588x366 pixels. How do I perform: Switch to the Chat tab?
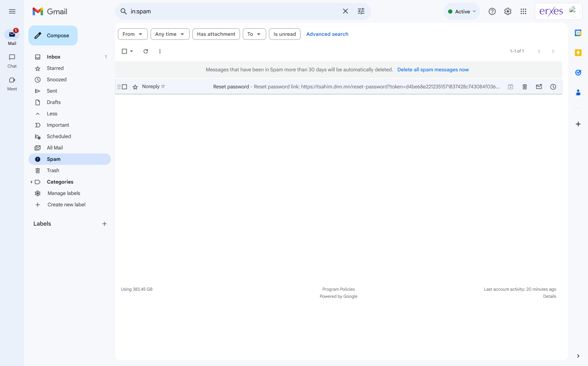(x=12, y=61)
